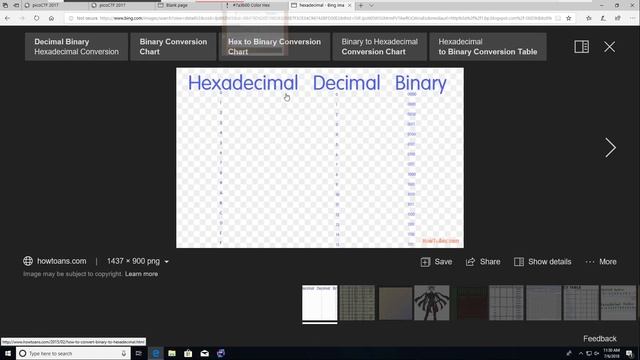The width and height of the screenshot is (640, 360).
Task: Click the browser back arrow
Action: pyautogui.click(x=7, y=18)
